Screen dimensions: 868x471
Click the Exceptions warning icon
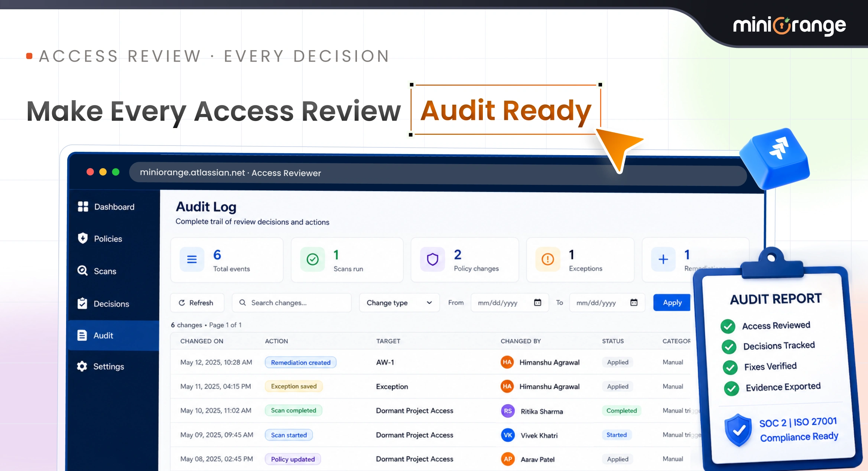[548, 259]
